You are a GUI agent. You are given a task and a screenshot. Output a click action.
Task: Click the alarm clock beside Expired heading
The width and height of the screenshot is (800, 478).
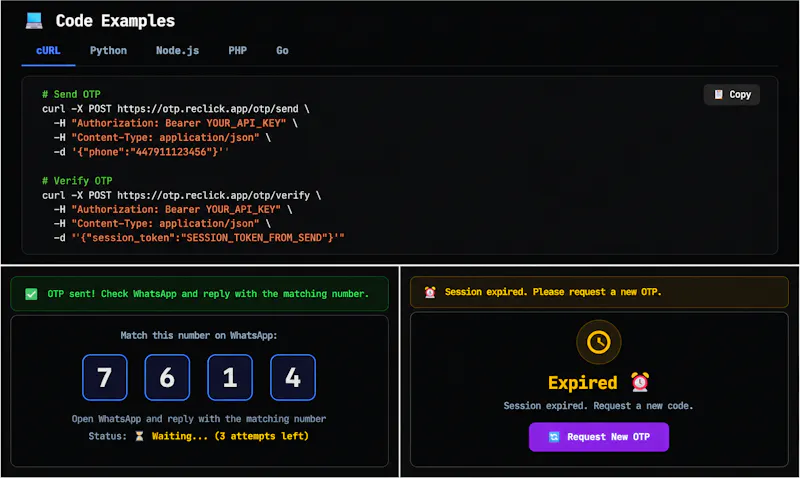click(x=640, y=382)
